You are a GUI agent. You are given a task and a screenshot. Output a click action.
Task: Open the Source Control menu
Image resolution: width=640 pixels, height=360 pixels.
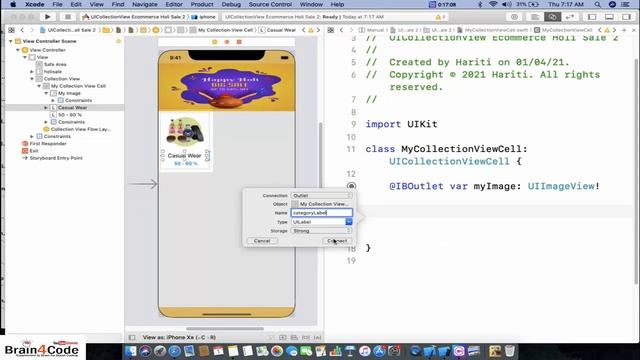(270, 4)
